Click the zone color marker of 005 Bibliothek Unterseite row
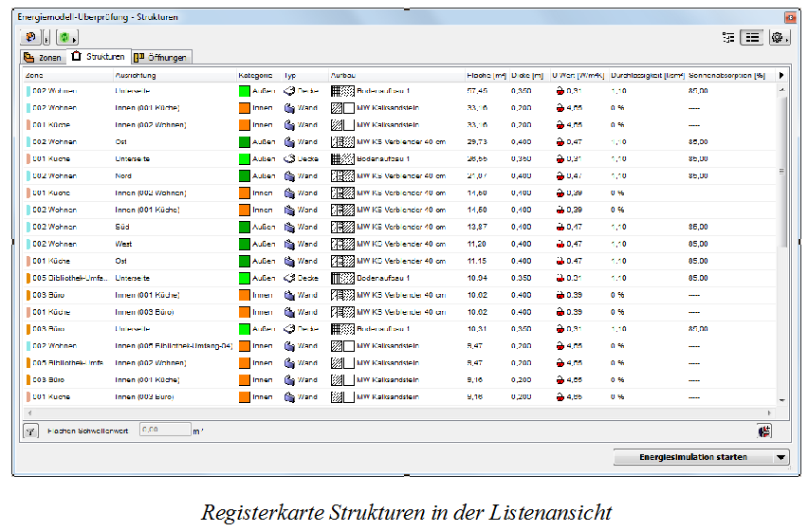The height and width of the screenshot is (532, 808). click(28, 279)
